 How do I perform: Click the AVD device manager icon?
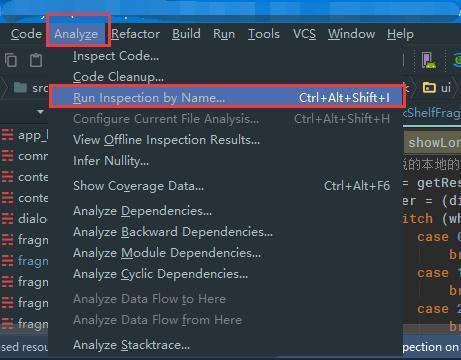(428, 60)
